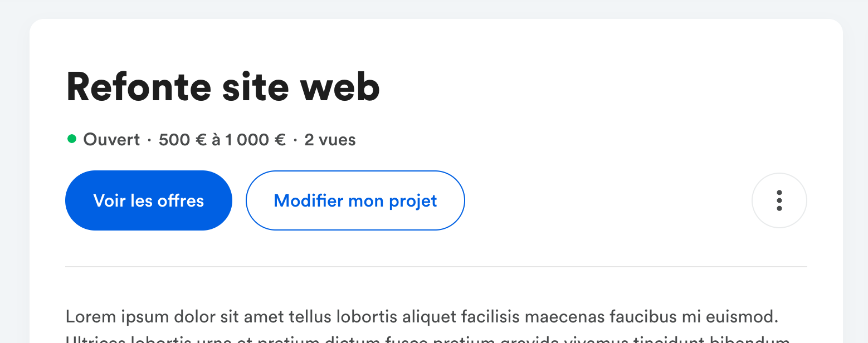Click the word "euismod" in the description
The image size is (868, 343).
point(745,317)
